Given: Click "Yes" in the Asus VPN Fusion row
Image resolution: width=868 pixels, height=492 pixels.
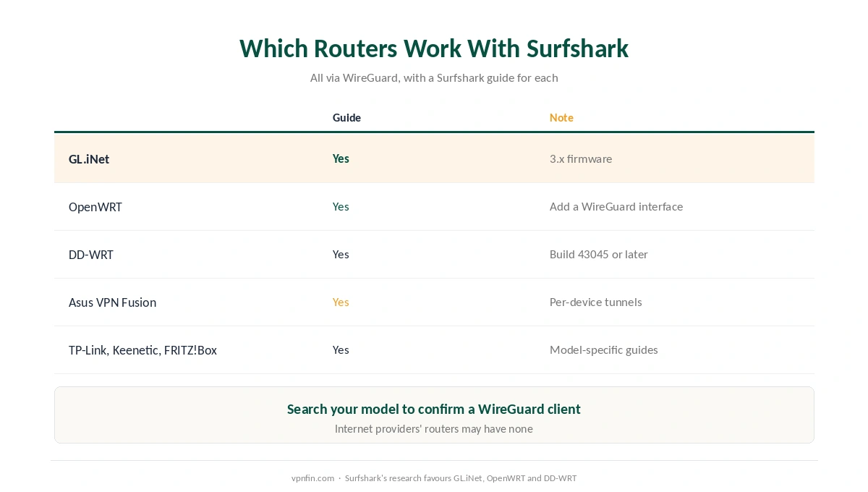Looking at the screenshot, I should point(341,302).
